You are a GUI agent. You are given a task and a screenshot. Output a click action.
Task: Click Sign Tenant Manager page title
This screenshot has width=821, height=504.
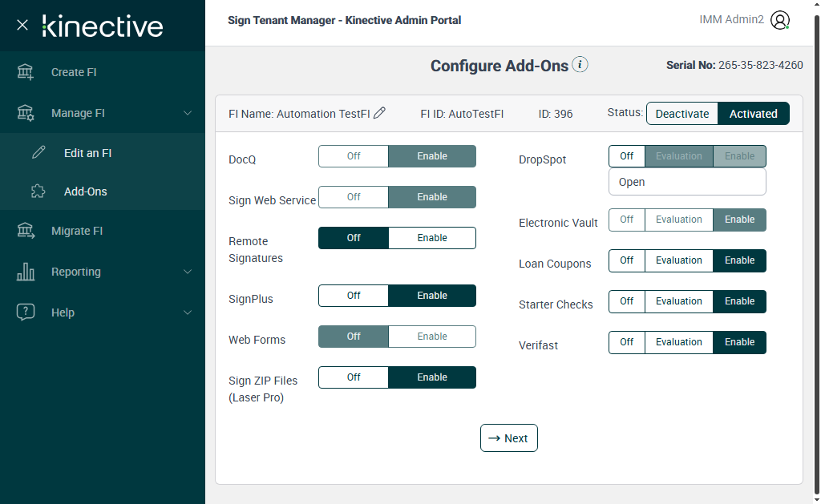tap(344, 20)
